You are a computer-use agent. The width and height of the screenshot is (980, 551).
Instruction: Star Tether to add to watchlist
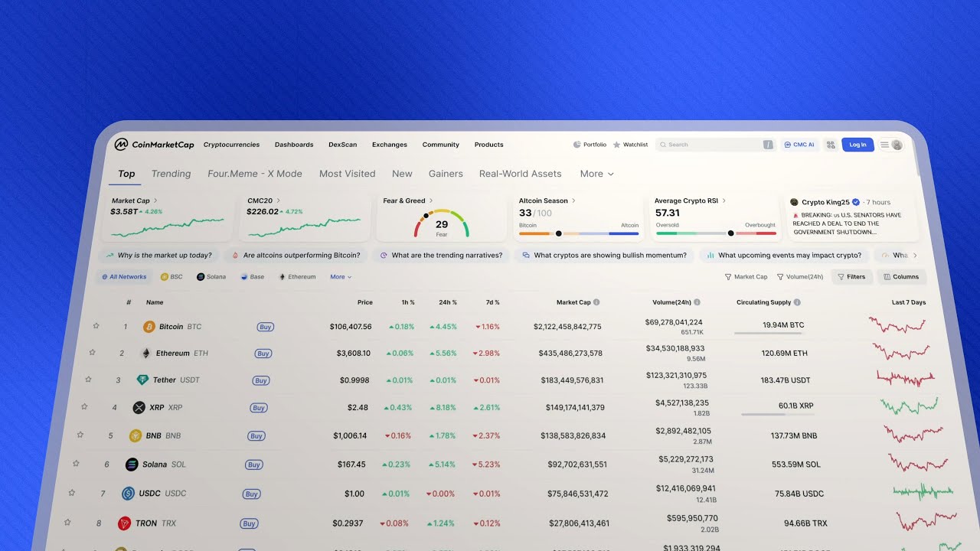click(x=88, y=380)
